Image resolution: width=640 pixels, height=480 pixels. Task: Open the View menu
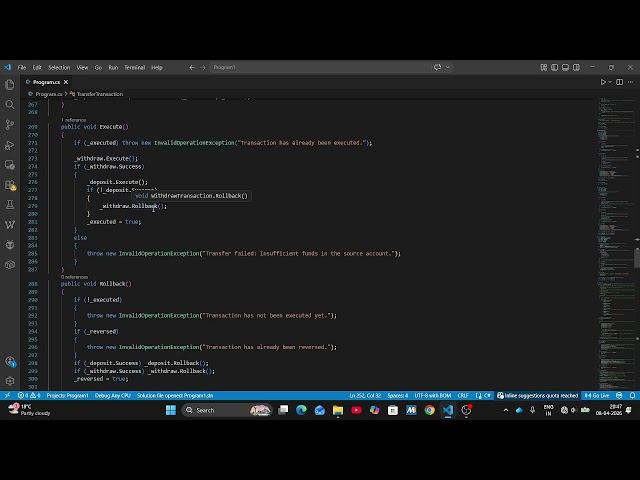[82, 67]
